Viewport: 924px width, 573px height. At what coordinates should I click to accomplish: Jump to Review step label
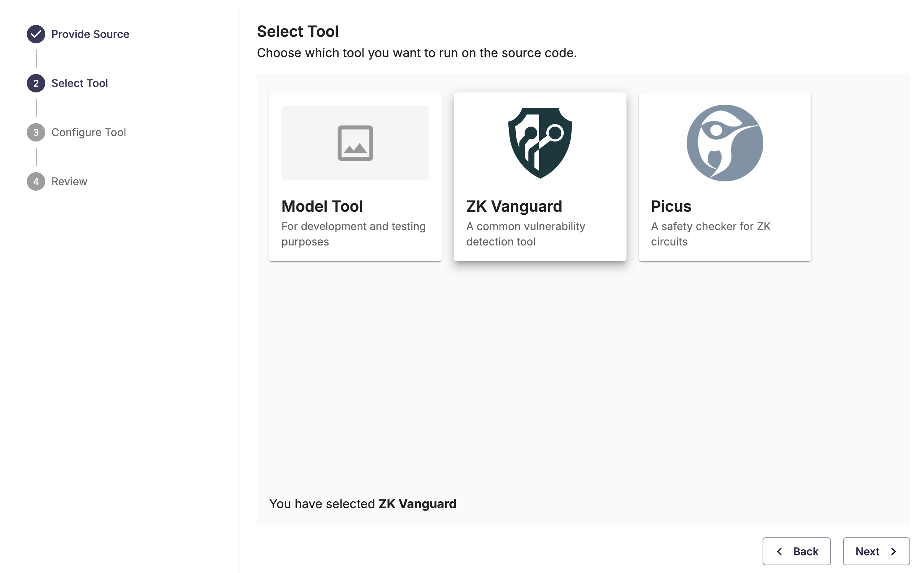pos(69,181)
